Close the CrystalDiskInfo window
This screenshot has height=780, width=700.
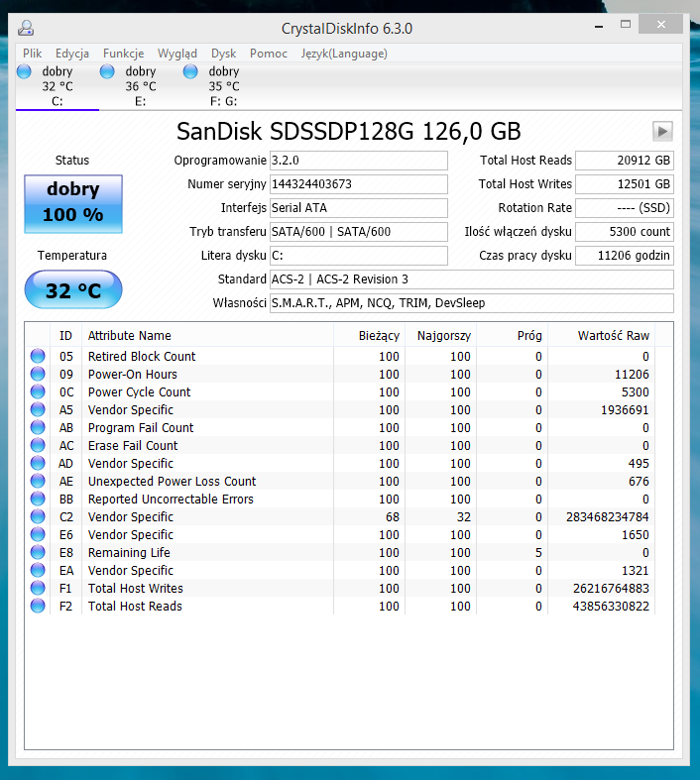click(x=660, y=25)
